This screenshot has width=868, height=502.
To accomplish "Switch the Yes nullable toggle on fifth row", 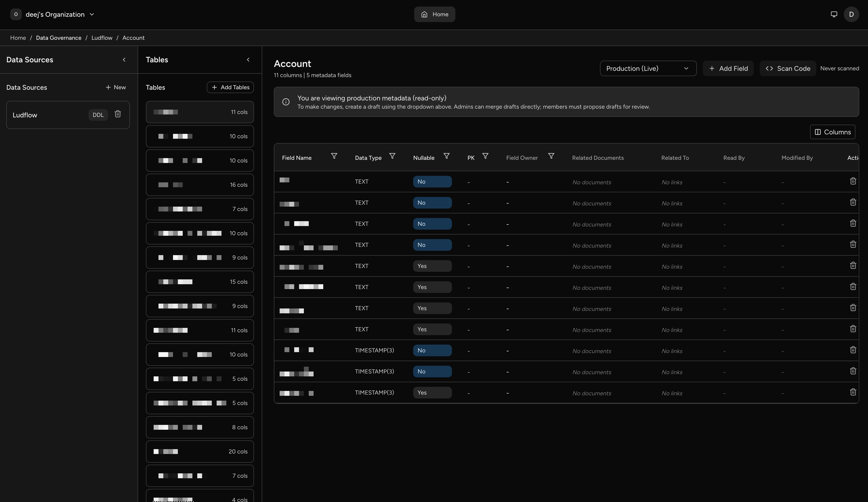I will tap(432, 266).
